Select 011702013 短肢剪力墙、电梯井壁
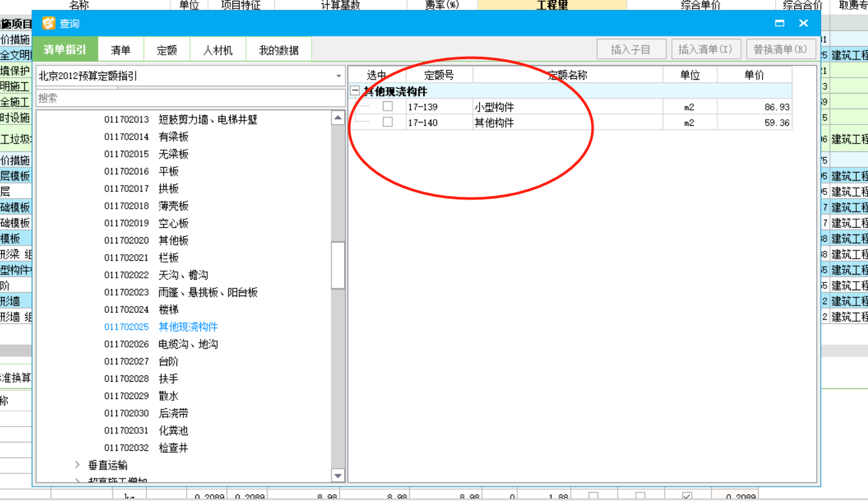 pyautogui.click(x=180, y=119)
